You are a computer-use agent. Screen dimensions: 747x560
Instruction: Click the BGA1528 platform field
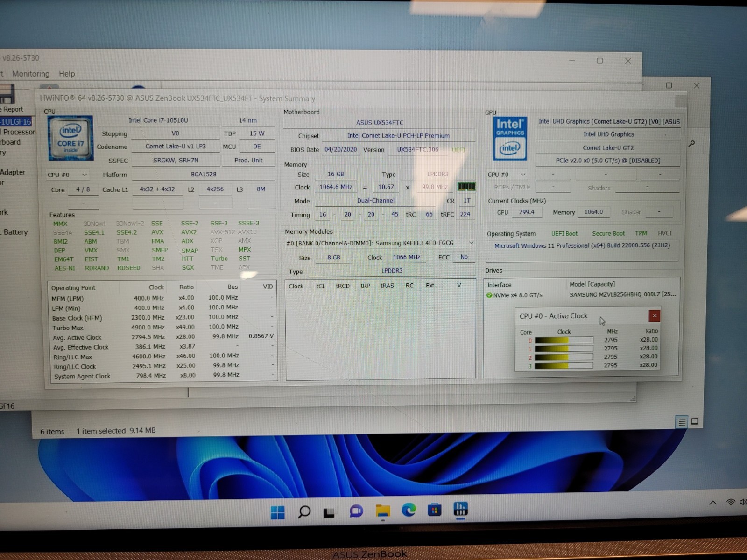[x=204, y=175]
